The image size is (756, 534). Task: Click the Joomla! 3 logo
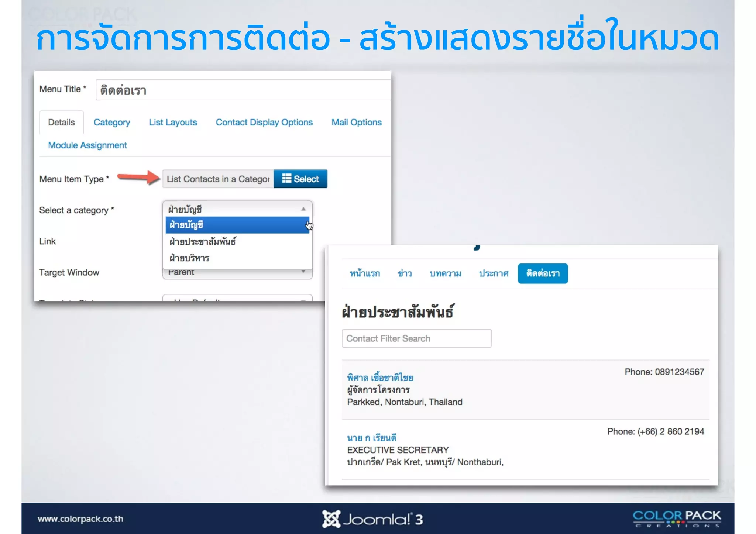[x=372, y=519]
